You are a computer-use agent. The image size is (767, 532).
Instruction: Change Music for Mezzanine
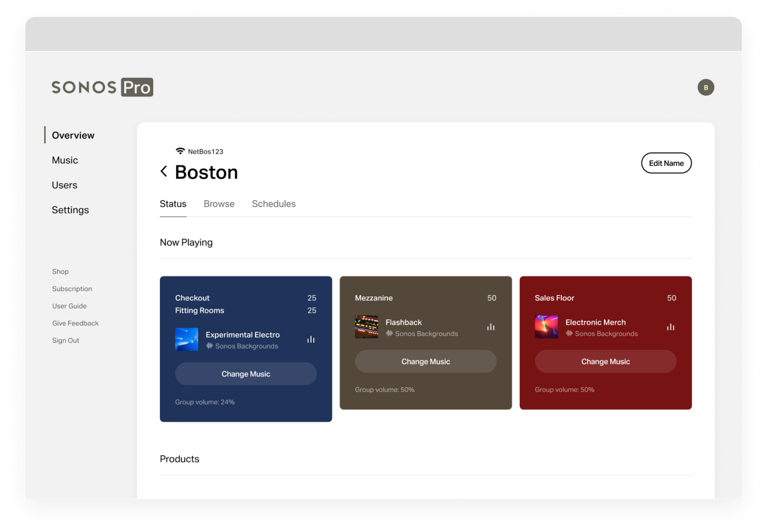pyautogui.click(x=425, y=362)
